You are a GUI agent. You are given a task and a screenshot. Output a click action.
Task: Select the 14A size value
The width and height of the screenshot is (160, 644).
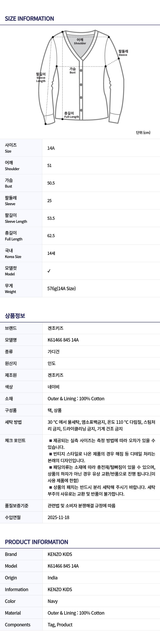click(51, 148)
